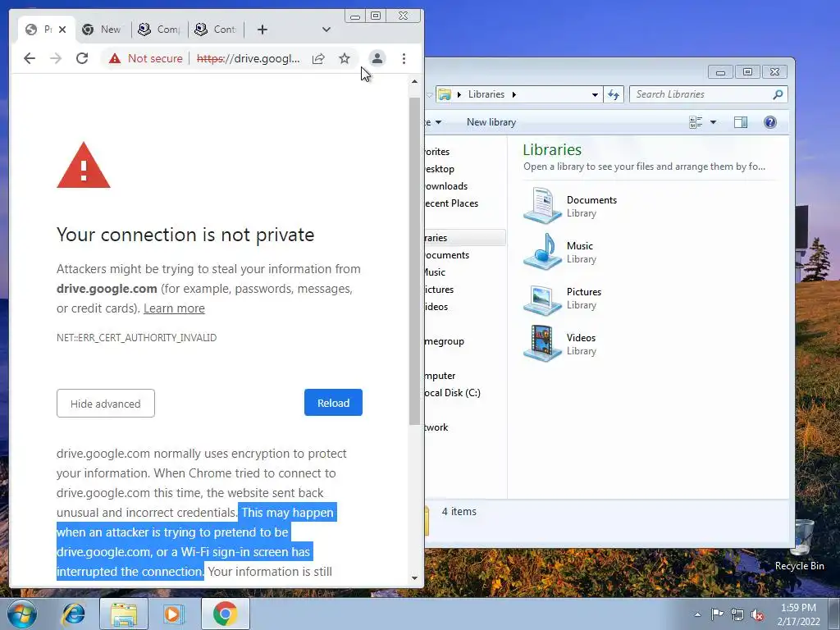Click Chrome forward arrow

pos(56,58)
